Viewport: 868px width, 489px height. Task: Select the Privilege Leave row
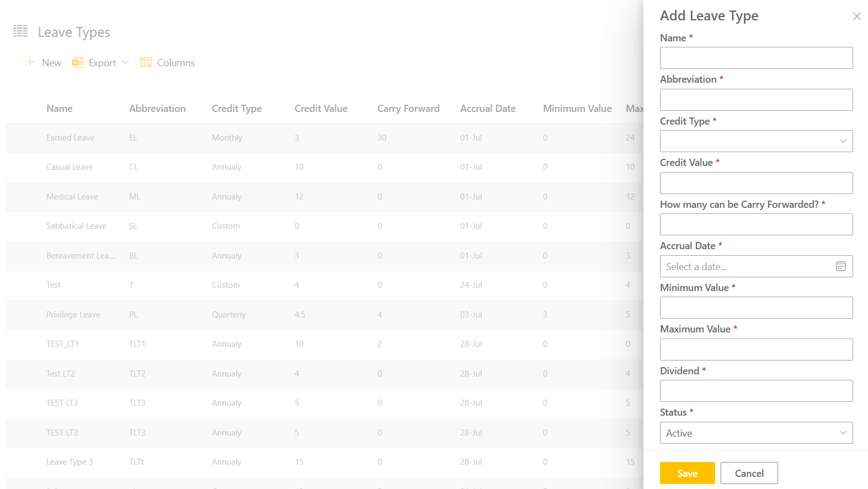[x=73, y=315]
